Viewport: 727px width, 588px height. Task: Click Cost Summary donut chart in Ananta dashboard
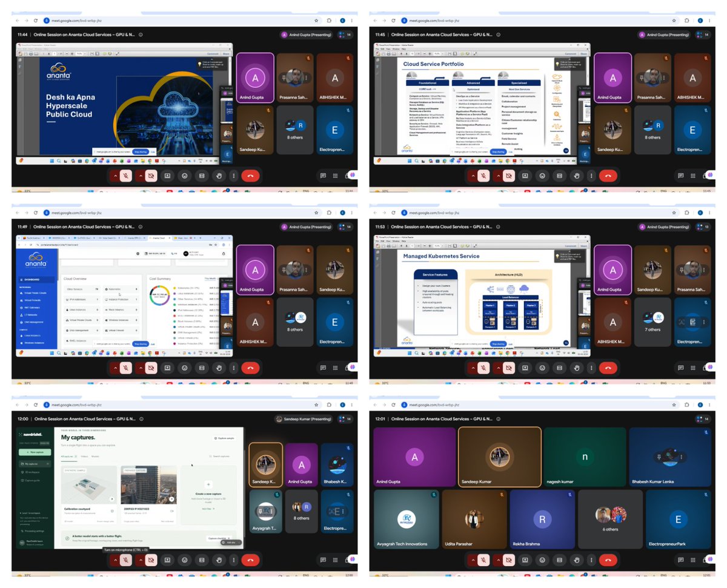coord(159,297)
